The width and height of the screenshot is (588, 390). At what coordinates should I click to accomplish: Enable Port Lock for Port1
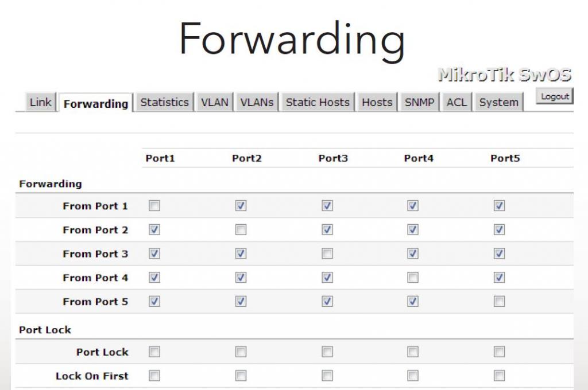pyautogui.click(x=154, y=352)
